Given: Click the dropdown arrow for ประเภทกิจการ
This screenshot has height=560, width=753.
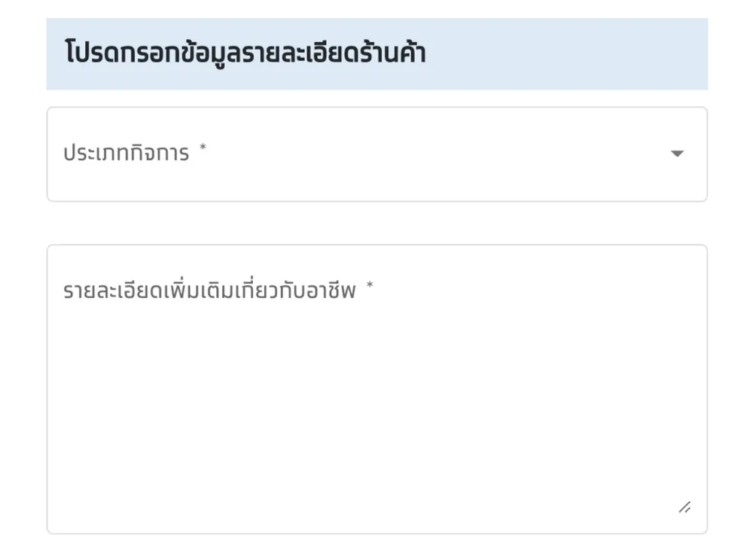Looking at the screenshot, I should [x=677, y=154].
